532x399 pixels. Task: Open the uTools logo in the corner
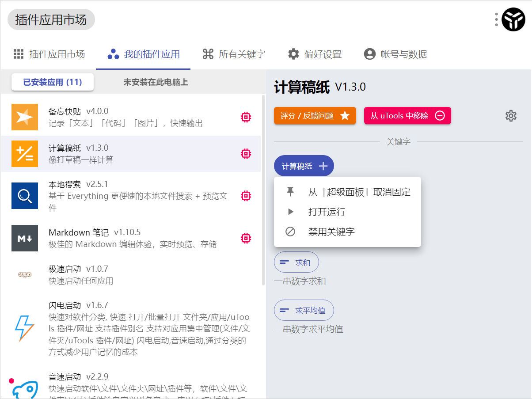(x=514, y=19)
